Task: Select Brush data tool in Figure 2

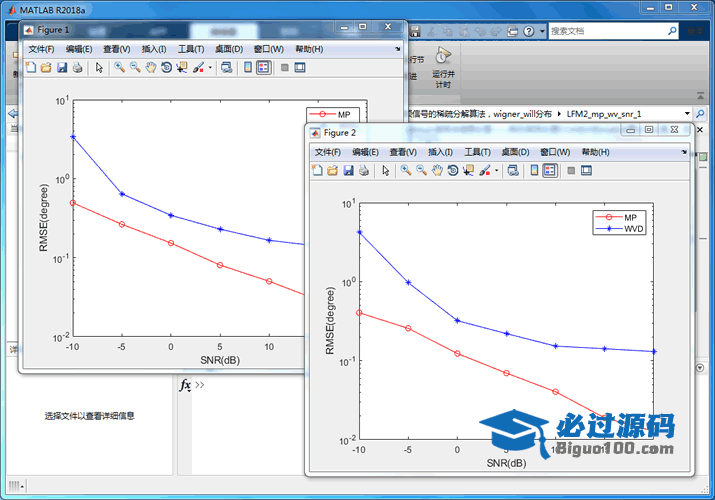Action: pos(485,170)
